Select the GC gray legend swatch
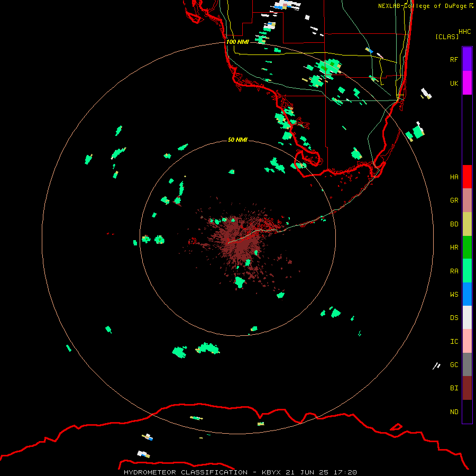Viewport: 476px width, 476px height. [x=467, y=364]
